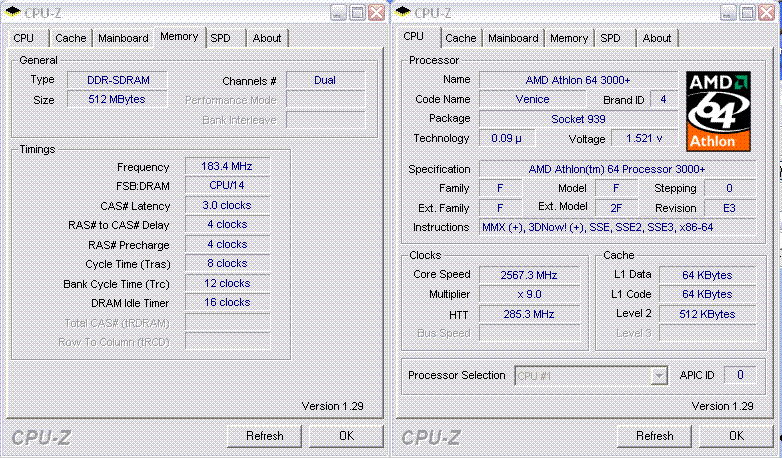
Task: Go to Memory tab in right window
Action: 569,38
